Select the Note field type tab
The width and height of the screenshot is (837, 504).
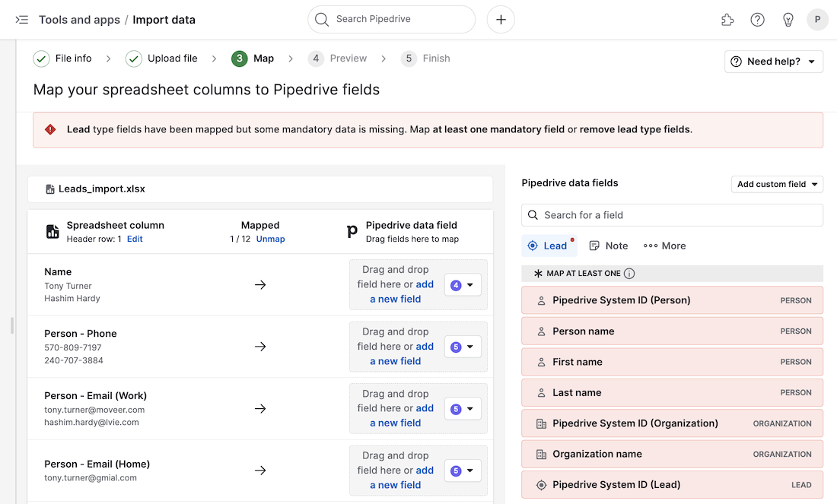609,246
